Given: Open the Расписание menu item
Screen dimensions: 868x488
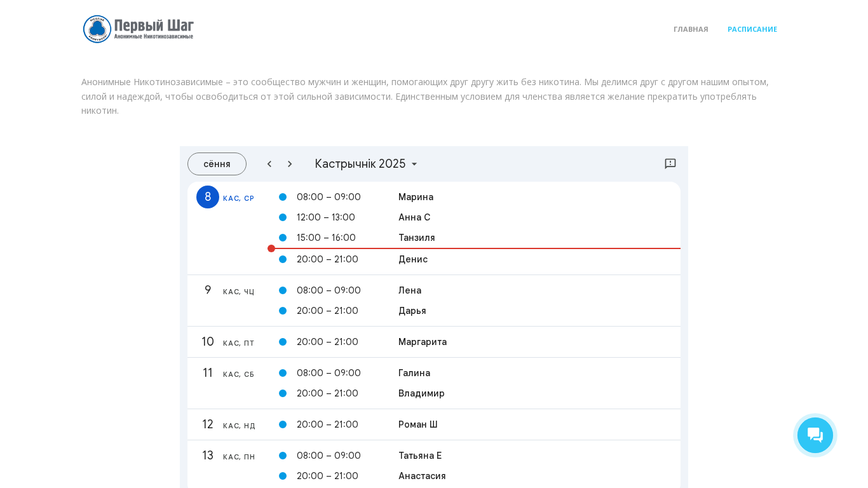Looking at the screenshot, I should [752, 29].
